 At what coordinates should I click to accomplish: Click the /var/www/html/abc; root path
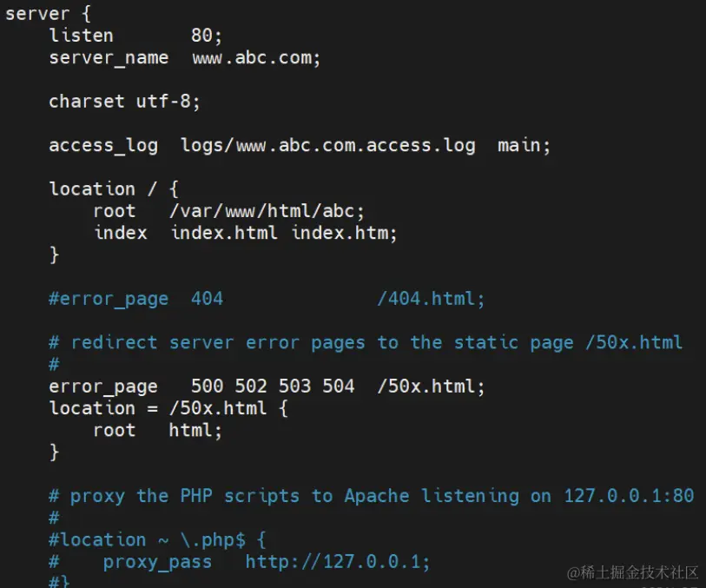[x=267, y=211]
